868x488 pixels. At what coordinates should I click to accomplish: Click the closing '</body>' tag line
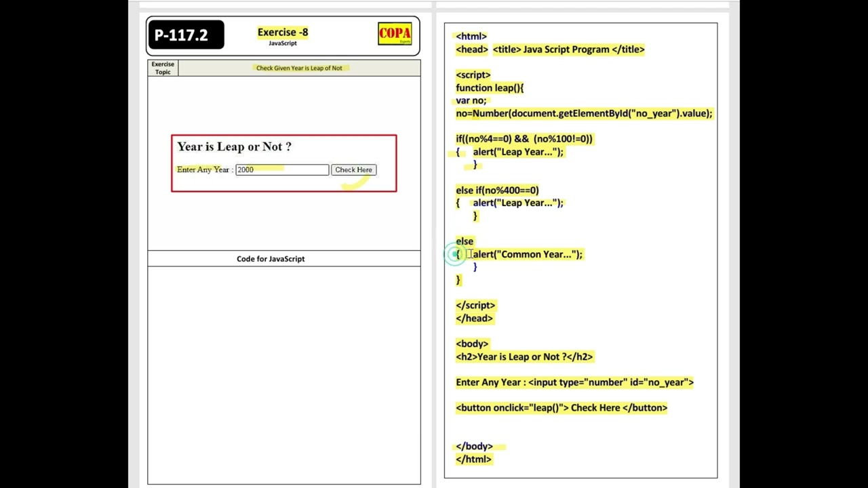475,446
